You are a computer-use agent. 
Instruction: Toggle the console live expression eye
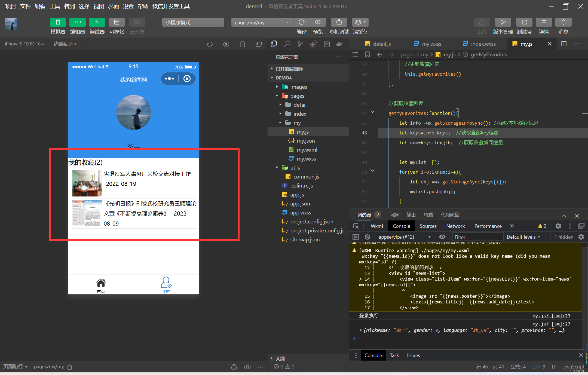click(442, 237)
